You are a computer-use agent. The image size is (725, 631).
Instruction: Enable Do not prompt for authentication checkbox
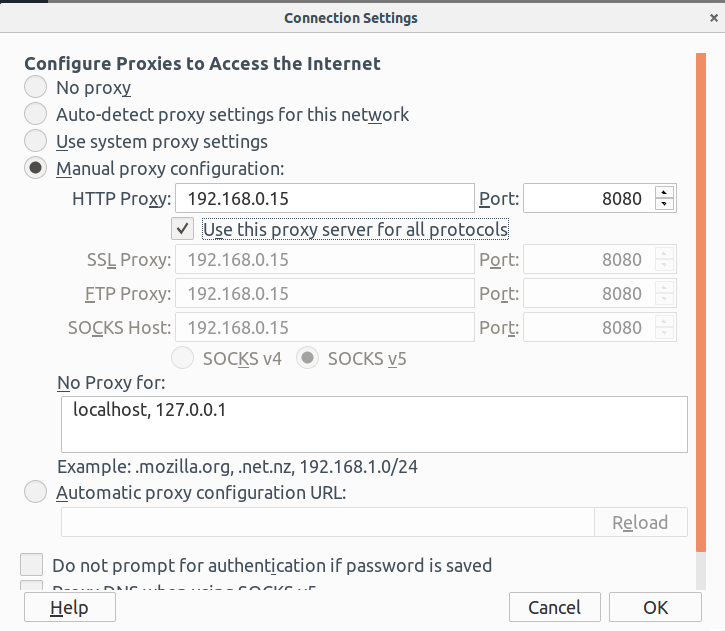[31, 565]
